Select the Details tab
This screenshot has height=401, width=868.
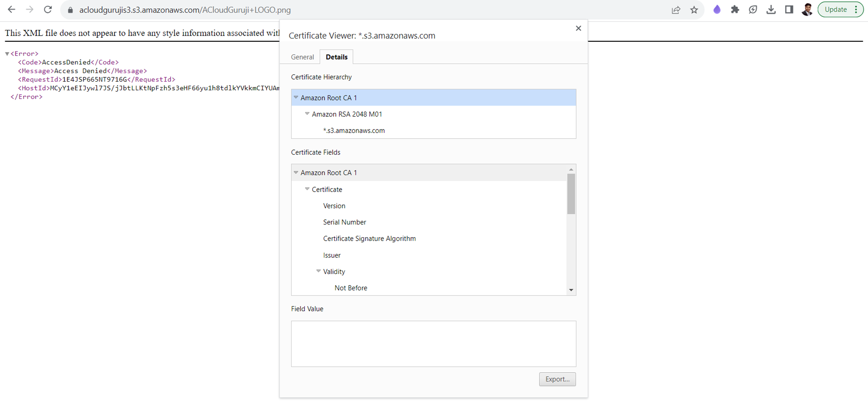click(x=336, y=57)
